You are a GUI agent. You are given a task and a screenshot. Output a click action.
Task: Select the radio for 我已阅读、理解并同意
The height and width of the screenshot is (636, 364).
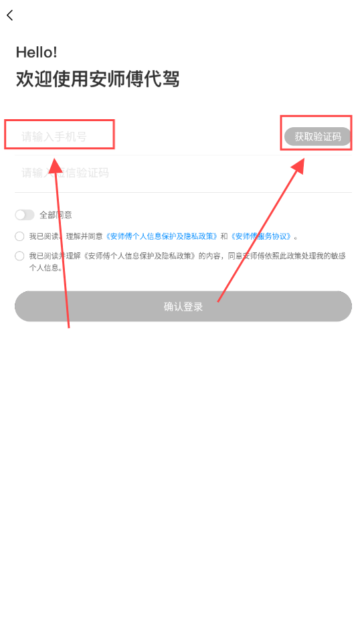[19, 236]
